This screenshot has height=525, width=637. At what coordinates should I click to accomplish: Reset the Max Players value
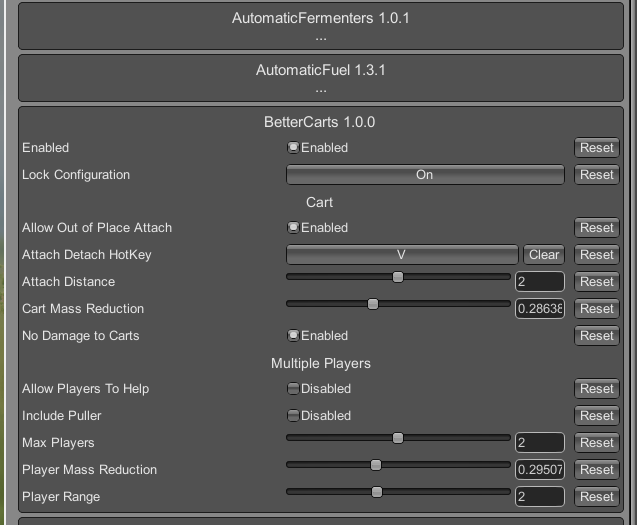596,443
